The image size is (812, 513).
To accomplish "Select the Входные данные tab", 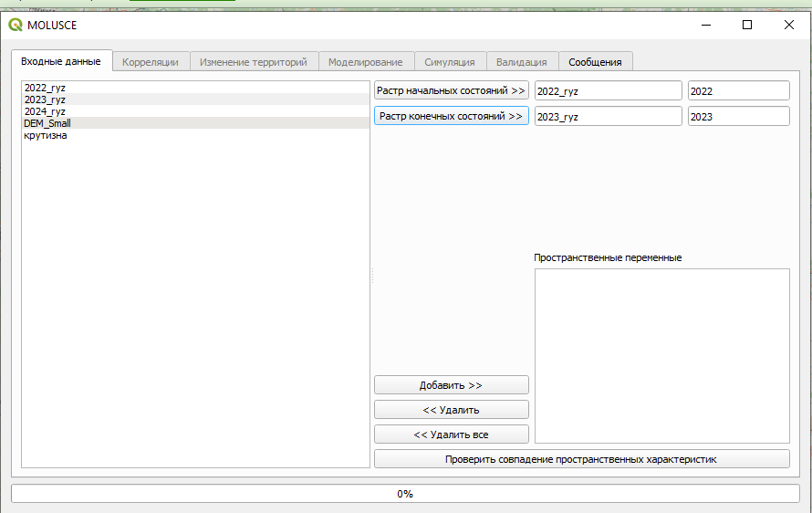I will coord(61,60).
